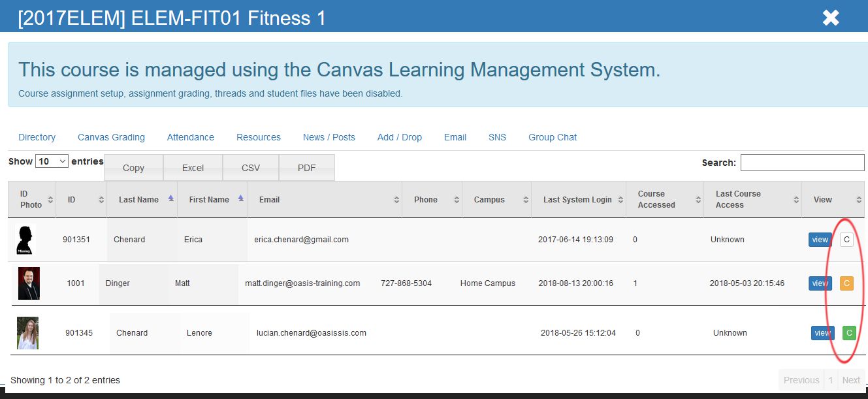Select the SNS tab
Viewport: 868px width, 399px height.
pyautogui.click(x=497, y=137)
